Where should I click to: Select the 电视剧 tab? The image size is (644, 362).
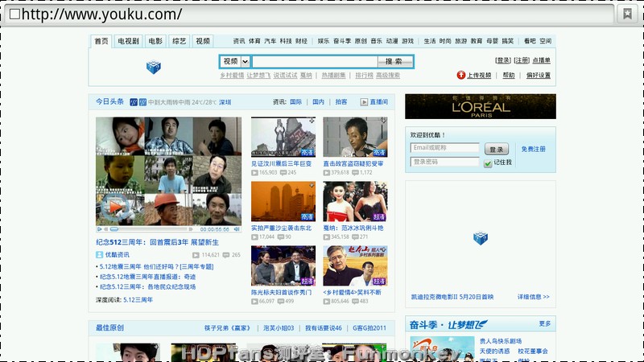pos(129,41)
